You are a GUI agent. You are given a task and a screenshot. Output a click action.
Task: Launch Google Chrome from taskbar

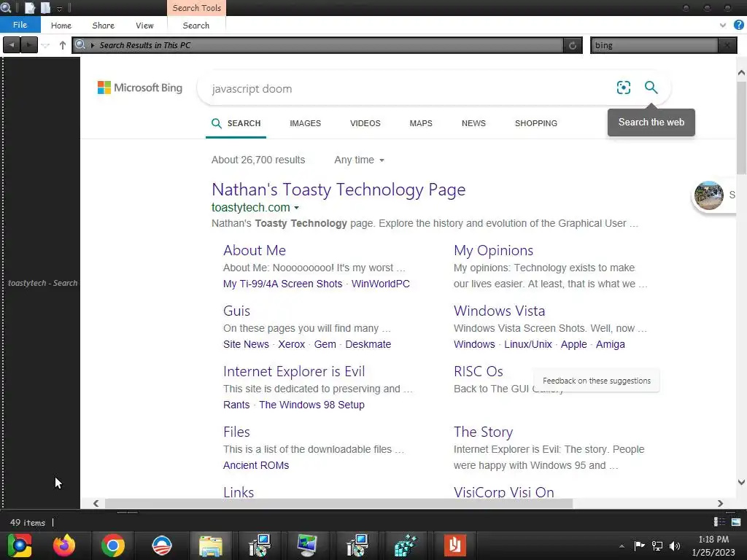point(113,545)
